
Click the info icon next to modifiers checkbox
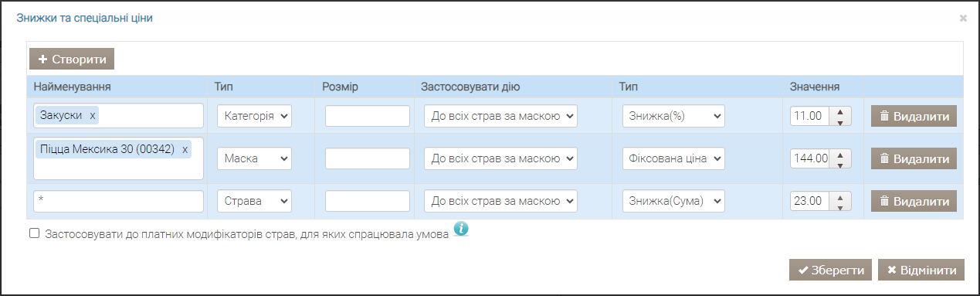coord(461,229)
